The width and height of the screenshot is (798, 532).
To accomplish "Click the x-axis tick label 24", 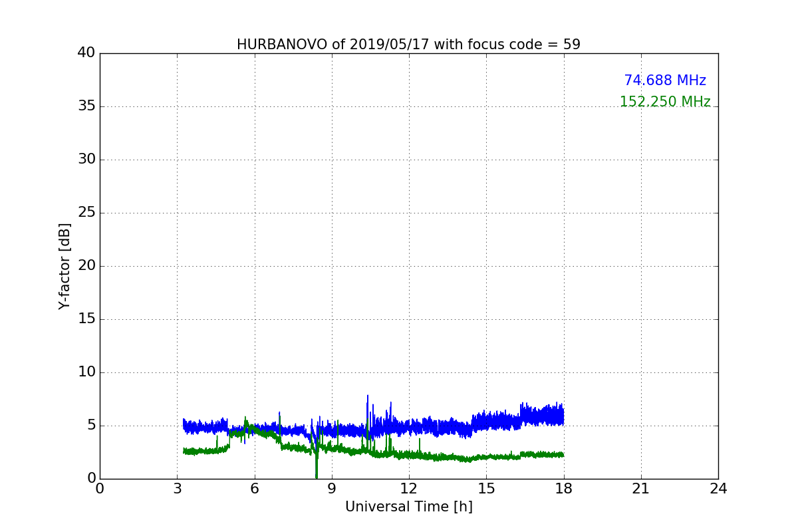I will [x=718, y=488].
